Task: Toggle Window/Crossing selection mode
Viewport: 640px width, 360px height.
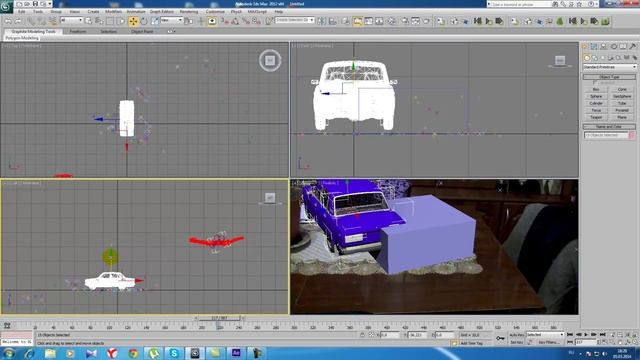Action: point(120,21)
